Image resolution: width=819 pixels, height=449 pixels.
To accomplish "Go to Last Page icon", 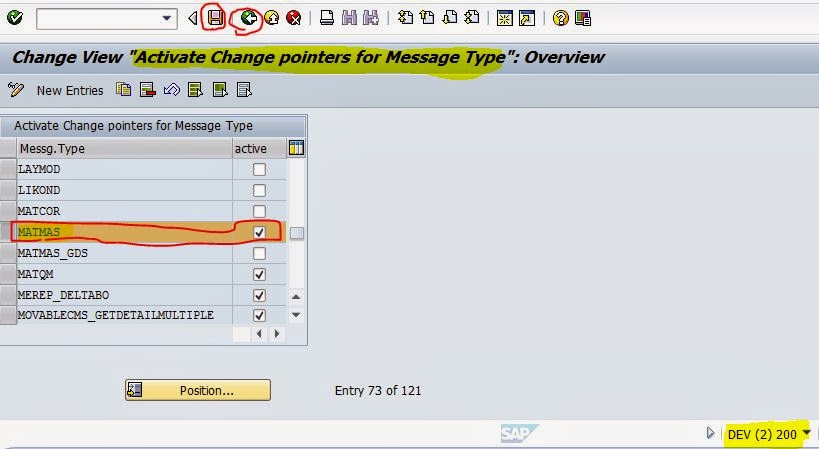I will click(x=471, y=18).
